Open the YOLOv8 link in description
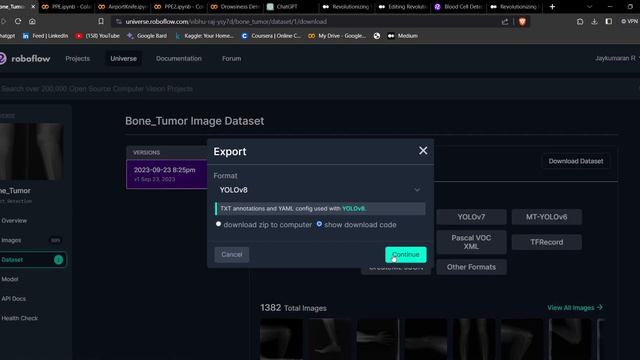This screenshot has height=360, width=640. pos(353,209)
